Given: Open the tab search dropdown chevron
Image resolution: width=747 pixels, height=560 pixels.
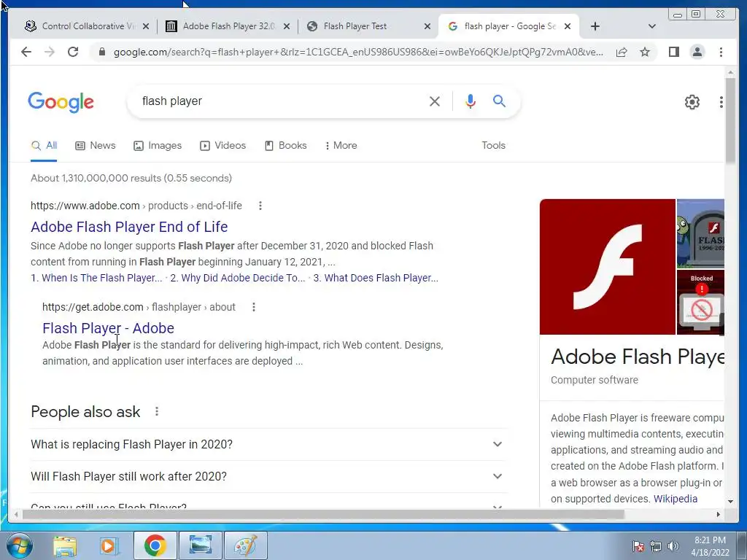Looking at the screenshot, I should (652, 26).
